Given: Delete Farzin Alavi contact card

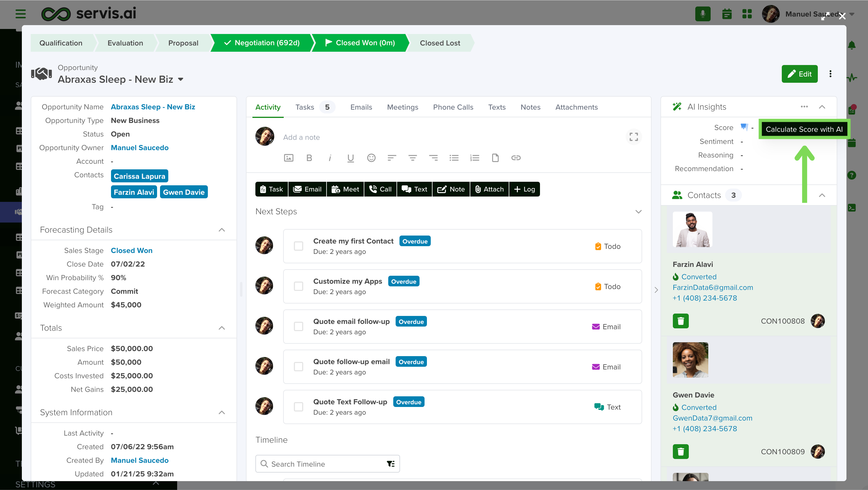Looking at the screenshot, I should pyautogui.click(x=681, y=321).
